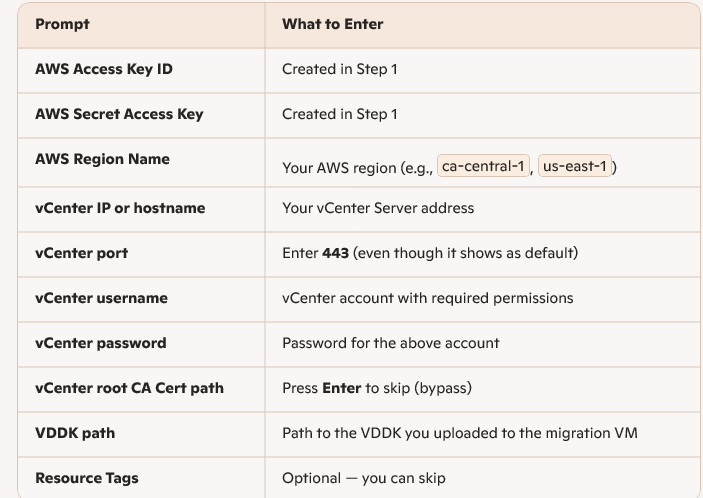703x498 pixels.
Task: Click the 'vCenter IP or hostname' label
Action: point(119,208)
